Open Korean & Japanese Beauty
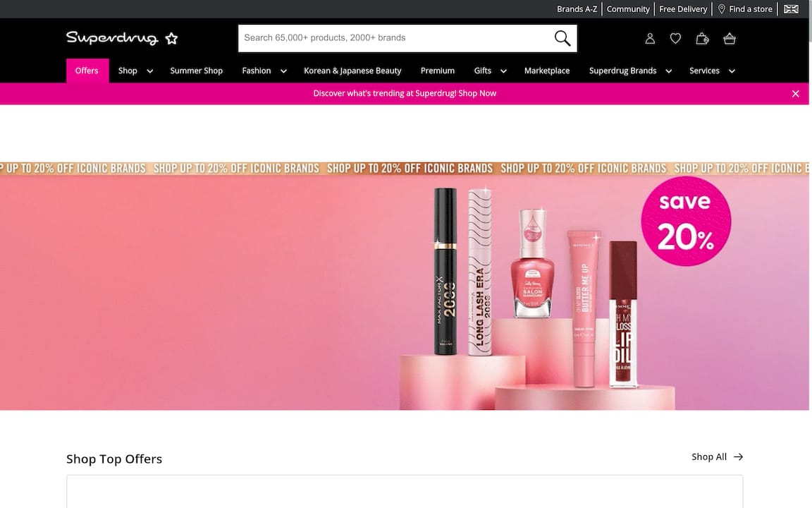Viewport: 812px width, 508px height. tap(352, 71)
